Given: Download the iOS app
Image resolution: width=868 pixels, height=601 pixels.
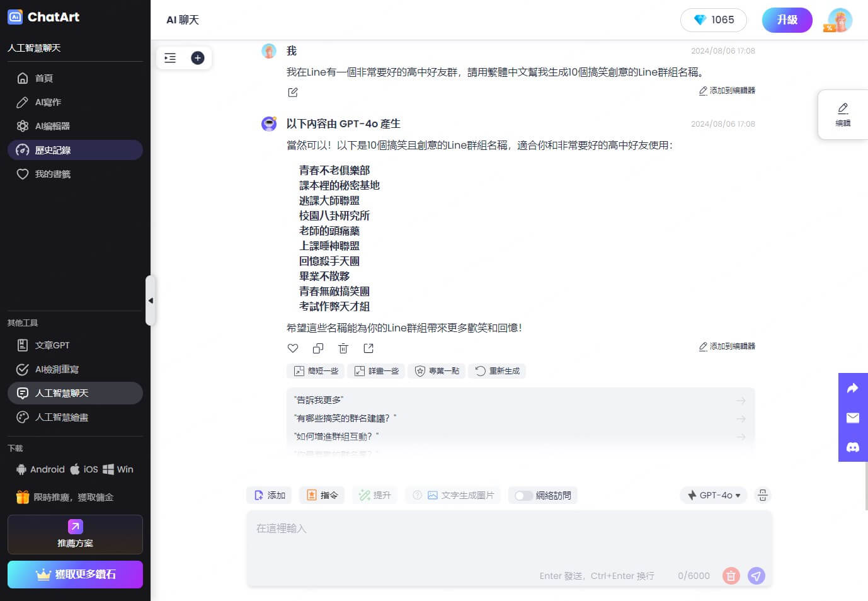Looking at the screenshot, I should (x=84, y=469).
